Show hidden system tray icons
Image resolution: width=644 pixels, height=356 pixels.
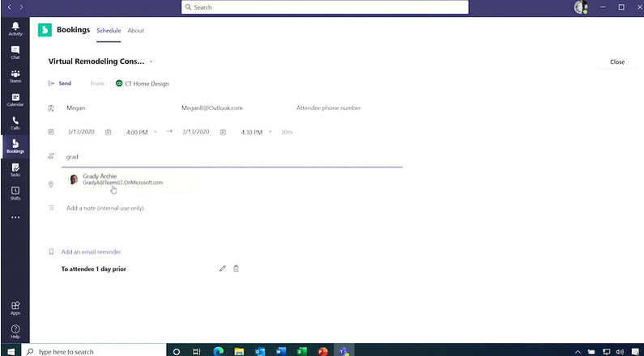tap(578, 351)
